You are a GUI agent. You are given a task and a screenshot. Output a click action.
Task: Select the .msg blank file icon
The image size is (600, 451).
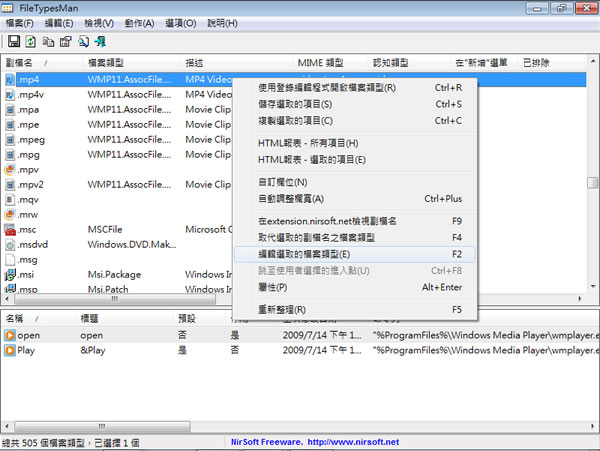(10, 260)
